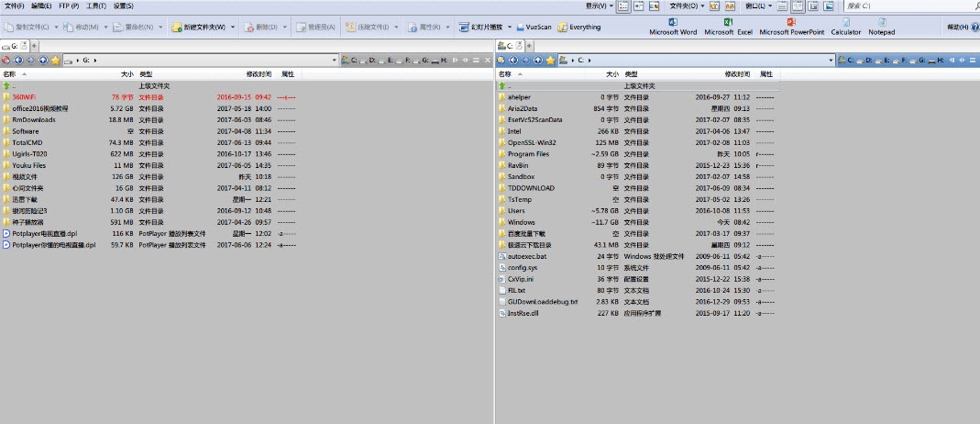Screen dimensions: 980x424
Task: Go back in the right pane
Action: pos(513,60)
